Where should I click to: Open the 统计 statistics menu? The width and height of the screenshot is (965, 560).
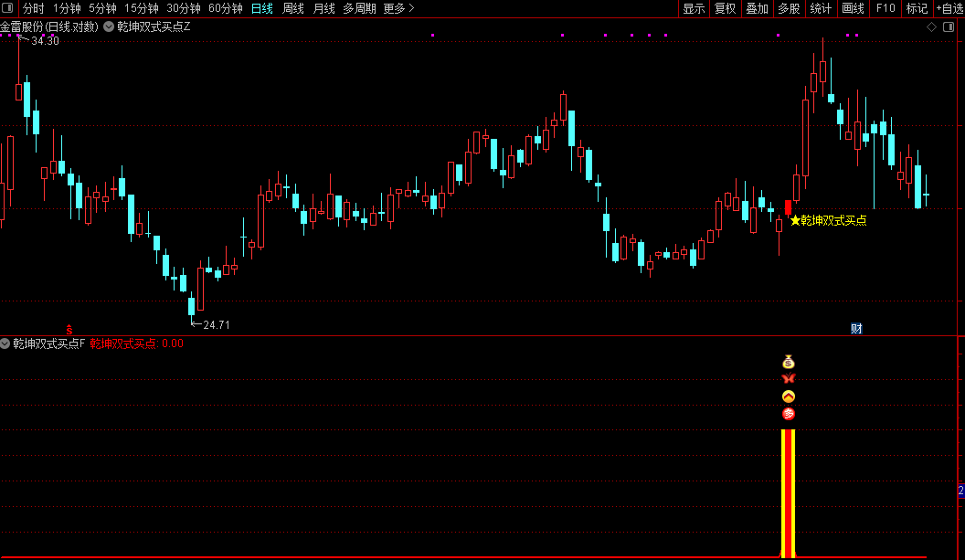pos(821,8)
